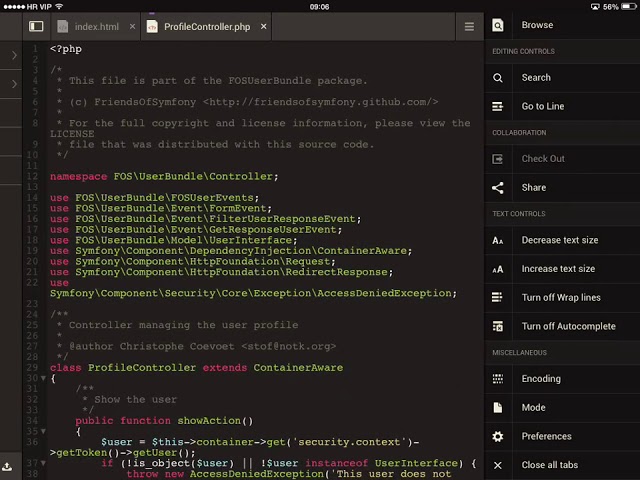Click the AirPlay icon in status bar
The height and width of the screenshot is (480, 640).
[595, 7]
